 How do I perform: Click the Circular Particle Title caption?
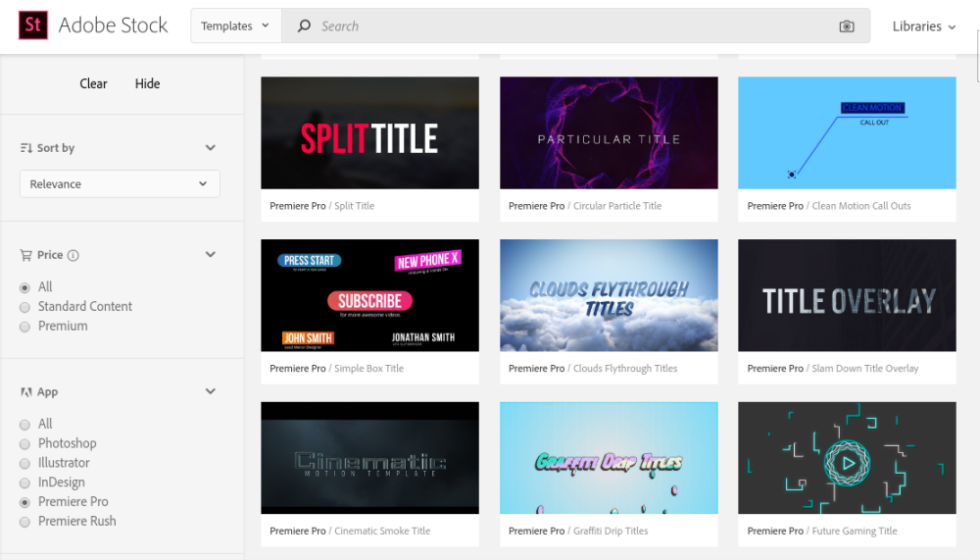[617, 206]
